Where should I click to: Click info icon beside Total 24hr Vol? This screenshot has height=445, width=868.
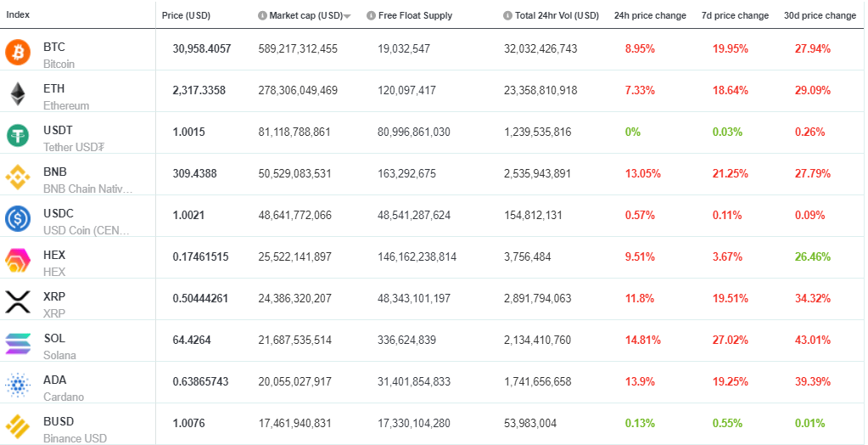coord(507,15)
